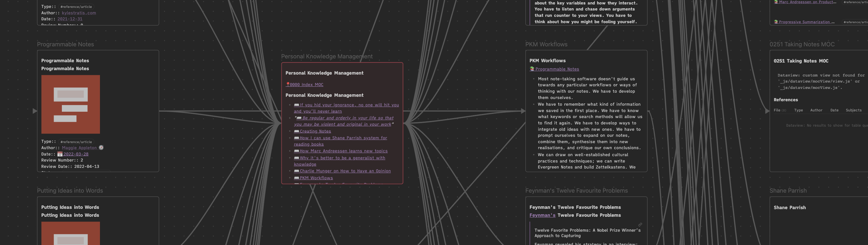The image size is (868, 245).
Task: Click the 'Dataview: custom view not found' error text
Action: point(821,81)
